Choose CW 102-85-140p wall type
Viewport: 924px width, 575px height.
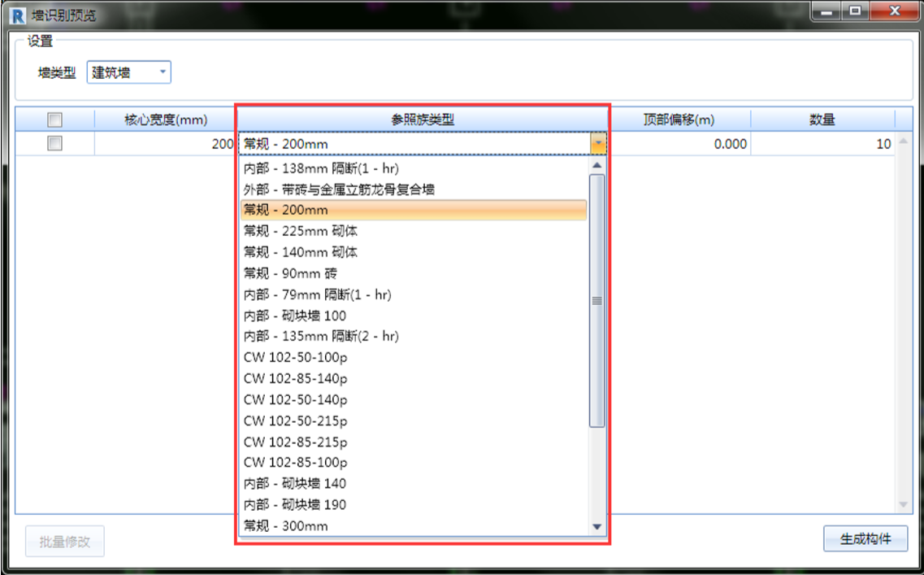pos(414,379)
